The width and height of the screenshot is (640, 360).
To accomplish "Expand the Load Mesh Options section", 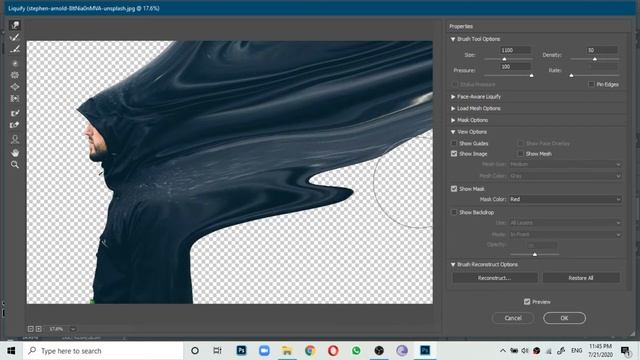I will point(453,109).
